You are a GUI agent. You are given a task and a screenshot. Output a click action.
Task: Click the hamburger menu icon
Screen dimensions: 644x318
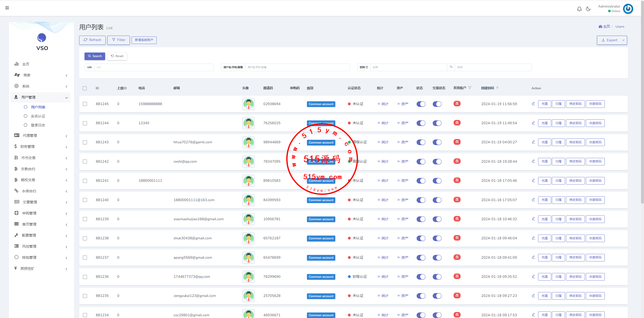pos(7,8)
